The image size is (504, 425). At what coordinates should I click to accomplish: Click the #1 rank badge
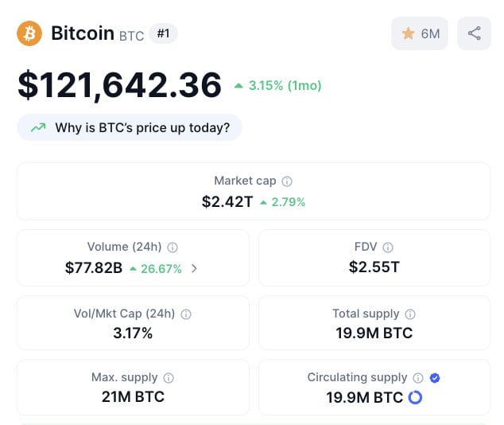point(163,33)
